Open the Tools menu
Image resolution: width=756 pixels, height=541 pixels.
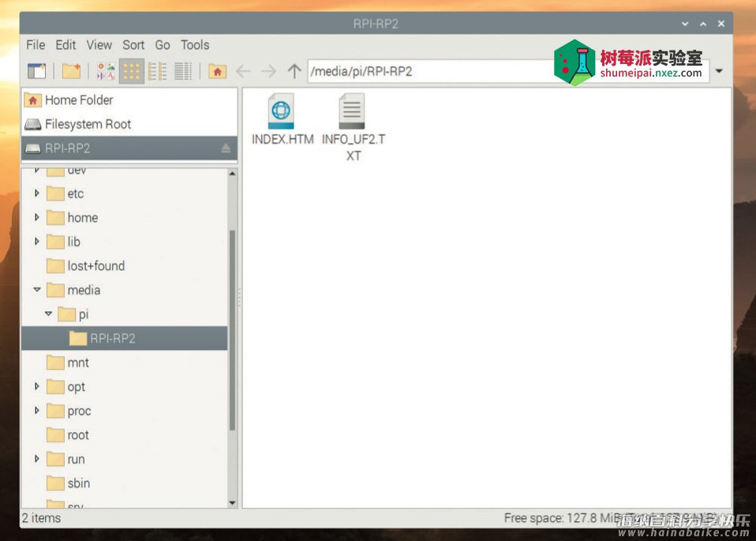click(x=195, y=45)
